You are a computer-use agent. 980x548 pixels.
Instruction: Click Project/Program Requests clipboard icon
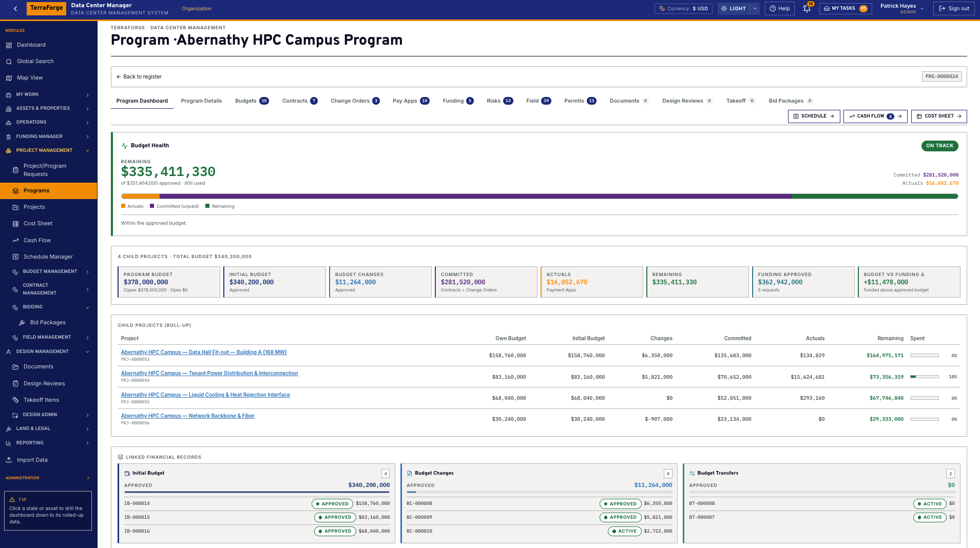[15, 170]
